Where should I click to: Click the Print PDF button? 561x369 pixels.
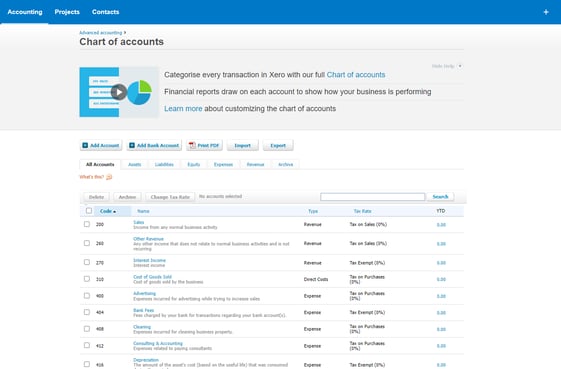204,145
